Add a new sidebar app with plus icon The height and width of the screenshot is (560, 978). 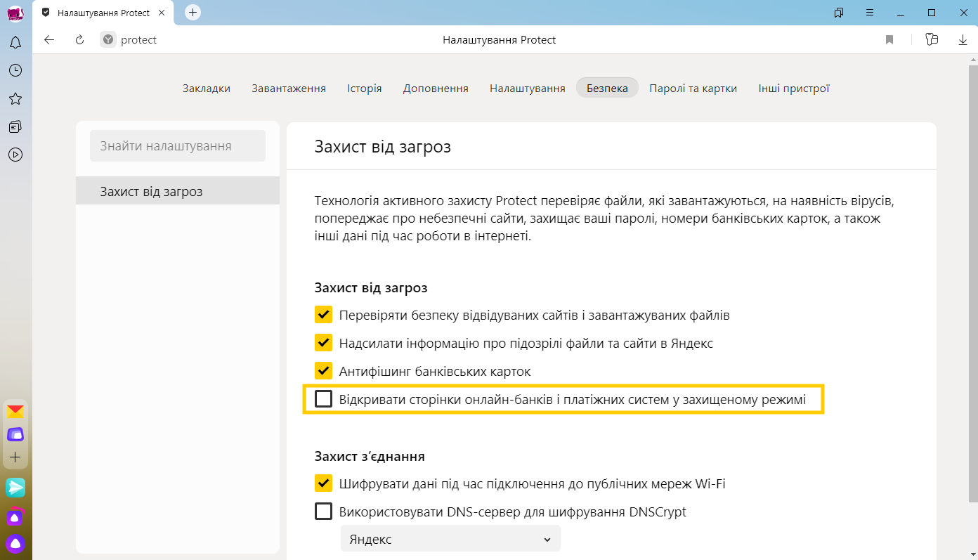pyautogui.click(x=15, y=457)
